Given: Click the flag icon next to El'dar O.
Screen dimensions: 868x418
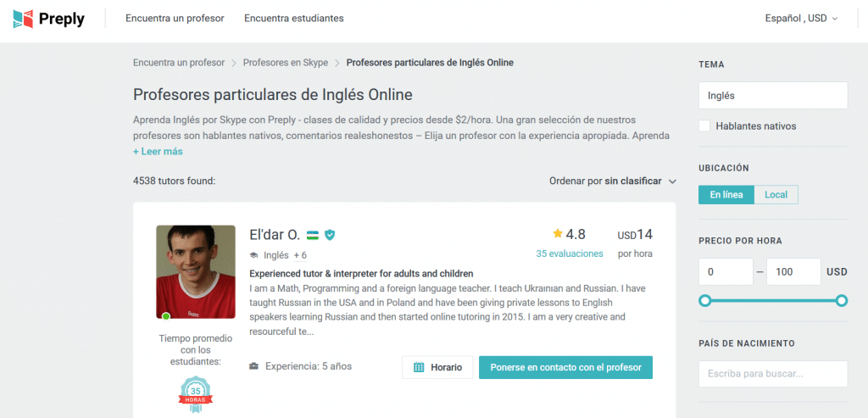Looking at the screenshot, I should coord(313,235).
